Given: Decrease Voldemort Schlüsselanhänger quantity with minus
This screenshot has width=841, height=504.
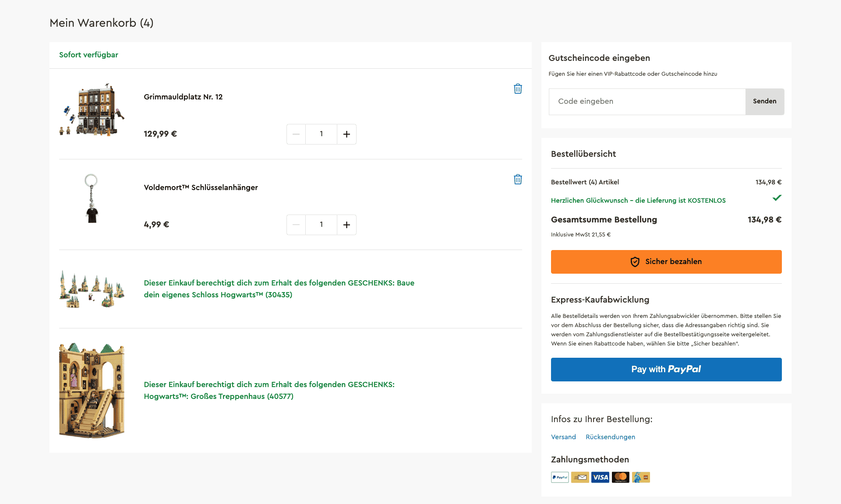Looking at the screenshot, I should pyautogui.click(x=296, y=225).
